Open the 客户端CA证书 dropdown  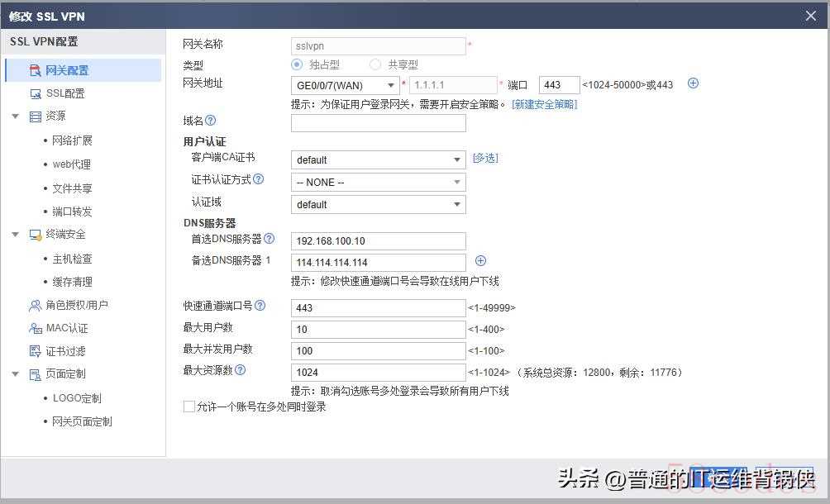coord(378,159)
